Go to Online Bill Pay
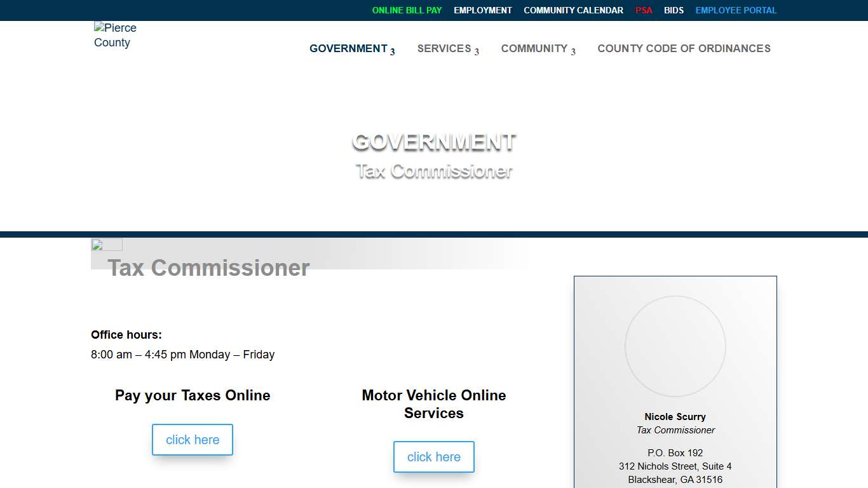The height and width of the screenshot is (488, 868). coord(407,10)
